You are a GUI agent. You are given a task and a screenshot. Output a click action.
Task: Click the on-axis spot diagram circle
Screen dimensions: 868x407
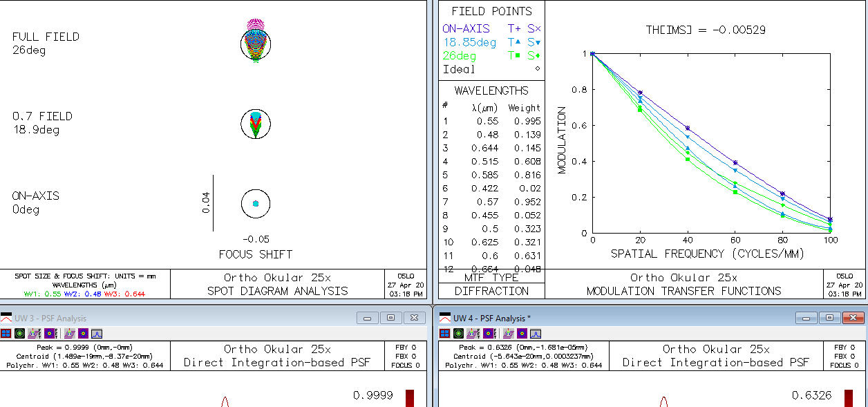(x=256, y=203)
